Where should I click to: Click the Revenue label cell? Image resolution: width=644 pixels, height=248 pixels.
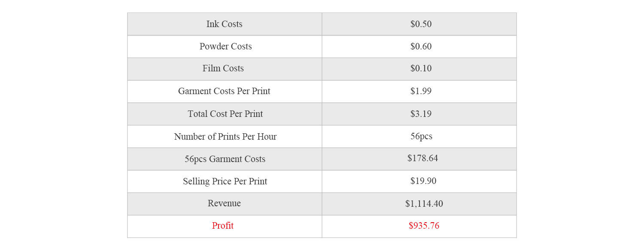(224, 203)
